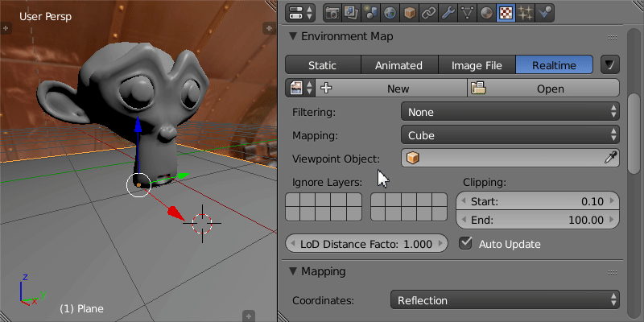Open the Mesh Data triangle tab
The height and width of the screenshot is (322, 644).
tap(468, 13)
